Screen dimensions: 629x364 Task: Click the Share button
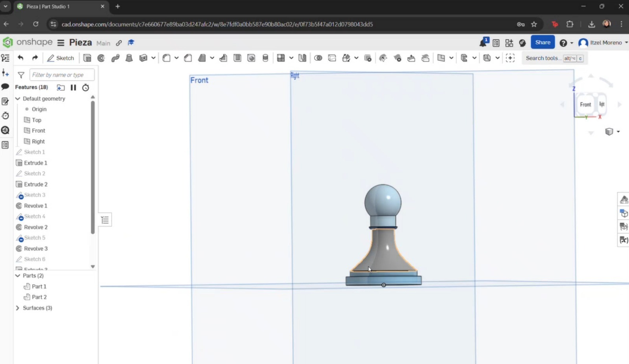[543, 42]
